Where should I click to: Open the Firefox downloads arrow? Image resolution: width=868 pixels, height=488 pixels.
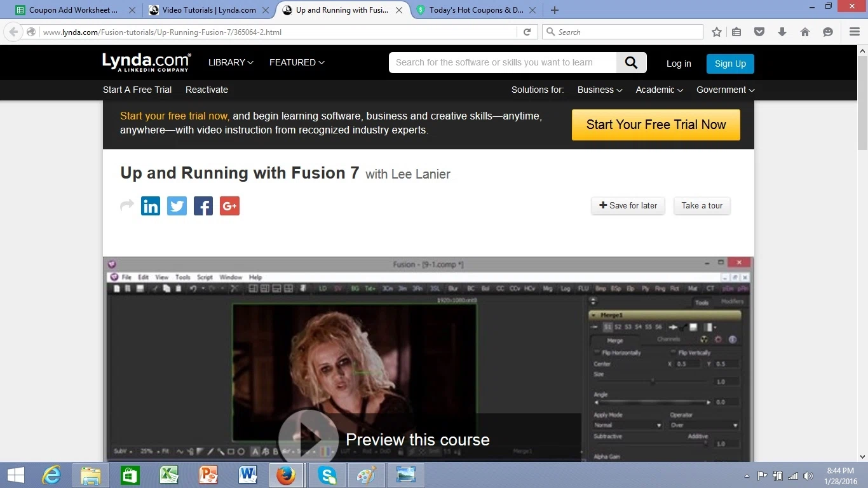[782, 32]
